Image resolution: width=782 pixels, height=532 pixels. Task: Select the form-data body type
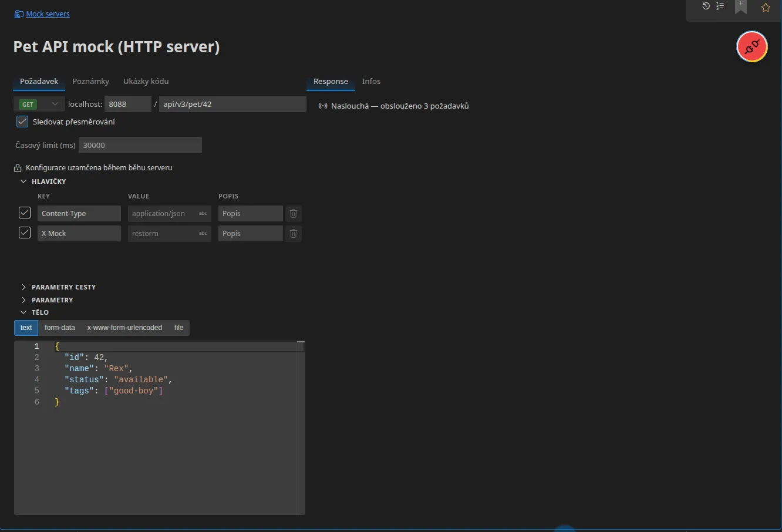[x=60, y=328]
